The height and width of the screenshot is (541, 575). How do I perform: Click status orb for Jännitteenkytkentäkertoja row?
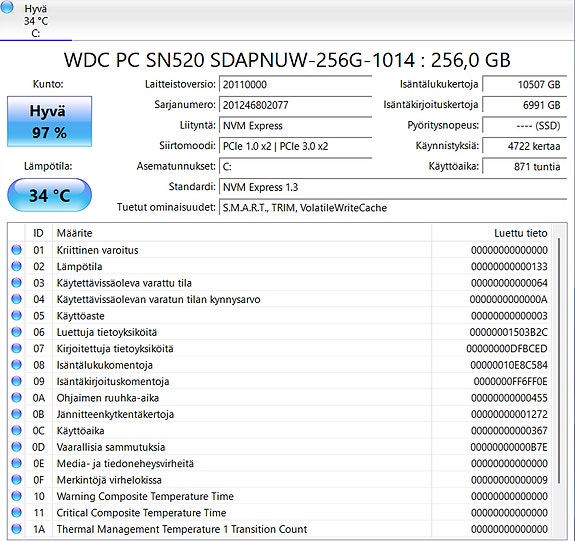click(17, 414)
